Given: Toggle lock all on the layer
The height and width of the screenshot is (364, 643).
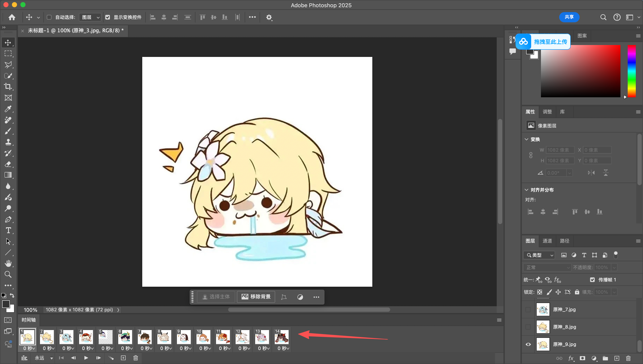Looking at the screenshot, I should [x=577, y=292].
